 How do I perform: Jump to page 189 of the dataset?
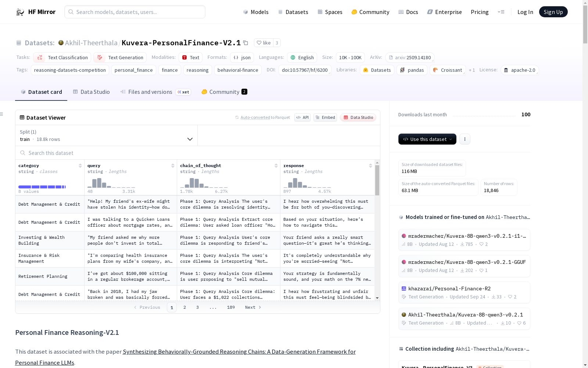(x=231, y=307)
